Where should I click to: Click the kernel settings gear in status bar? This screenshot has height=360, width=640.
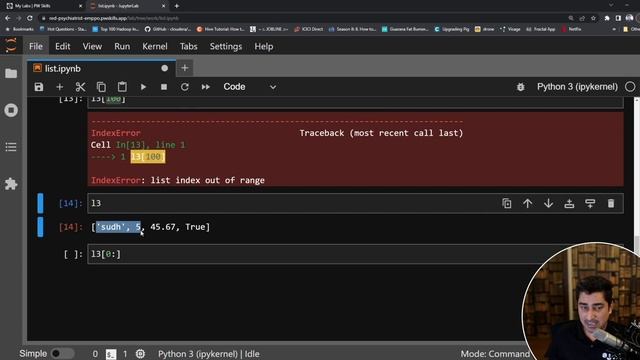click(x=140, y=354)
